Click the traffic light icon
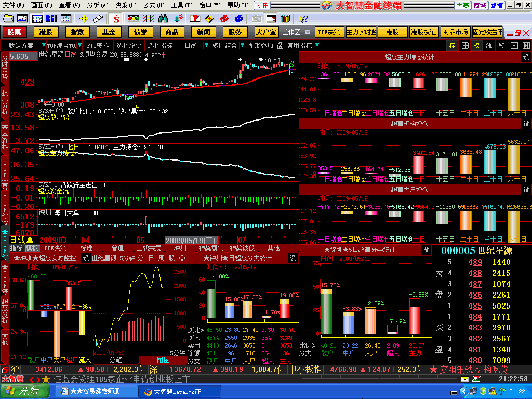This screenshot has width=532, height=399. [x=134, y=18]
